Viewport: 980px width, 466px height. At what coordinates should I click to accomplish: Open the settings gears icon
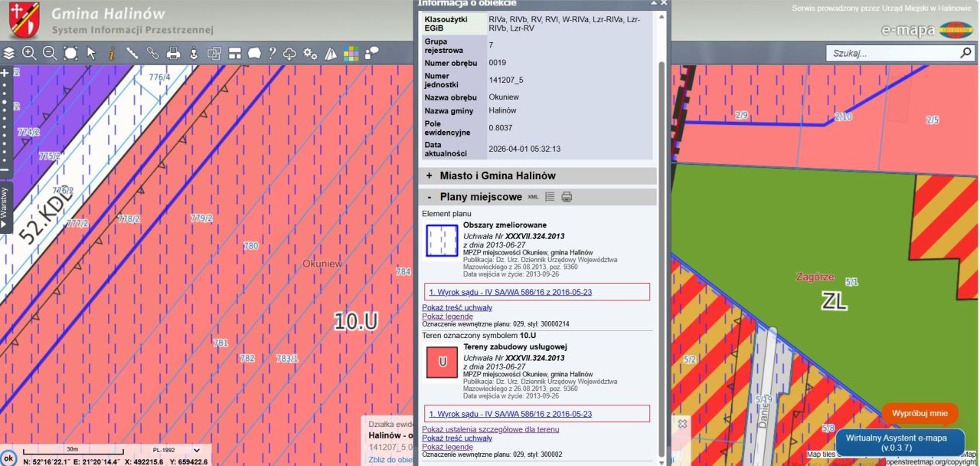coord(310,53)
